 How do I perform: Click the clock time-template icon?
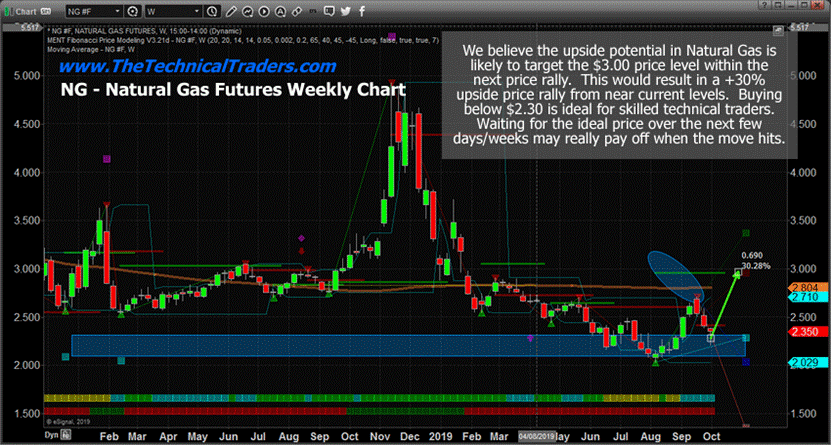[212, 10]
